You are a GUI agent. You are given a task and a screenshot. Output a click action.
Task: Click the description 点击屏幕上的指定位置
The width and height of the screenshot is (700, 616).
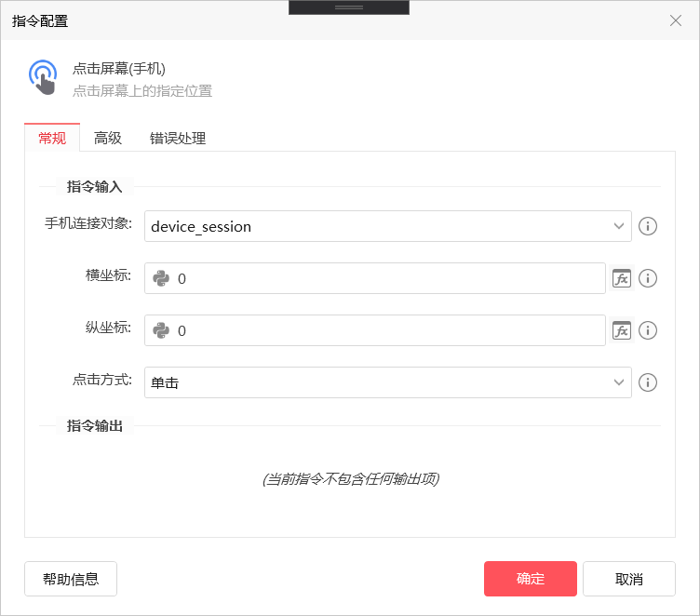pyautogui.click(x=142, y=91)
